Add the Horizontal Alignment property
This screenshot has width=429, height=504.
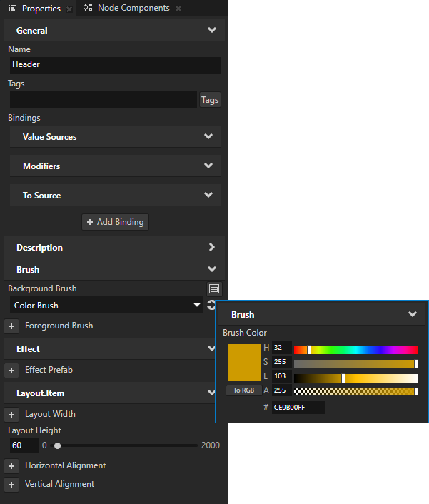(x=11, y=466)
